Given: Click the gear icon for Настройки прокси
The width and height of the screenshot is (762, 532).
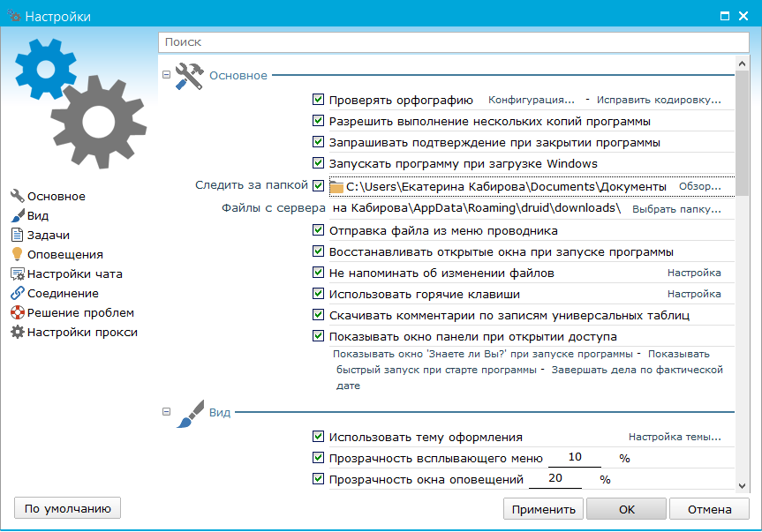Looking at the screenshot, I should pos(17,333).
